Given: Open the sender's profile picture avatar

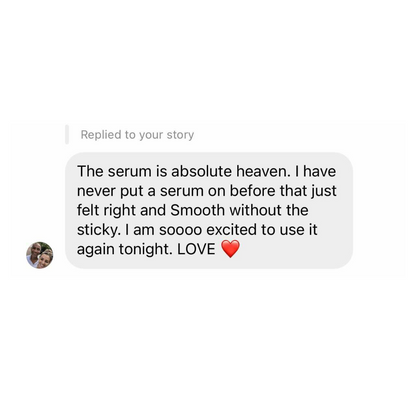Looking at the screenshot, I should pyautogui.click(x=40, y=255).
